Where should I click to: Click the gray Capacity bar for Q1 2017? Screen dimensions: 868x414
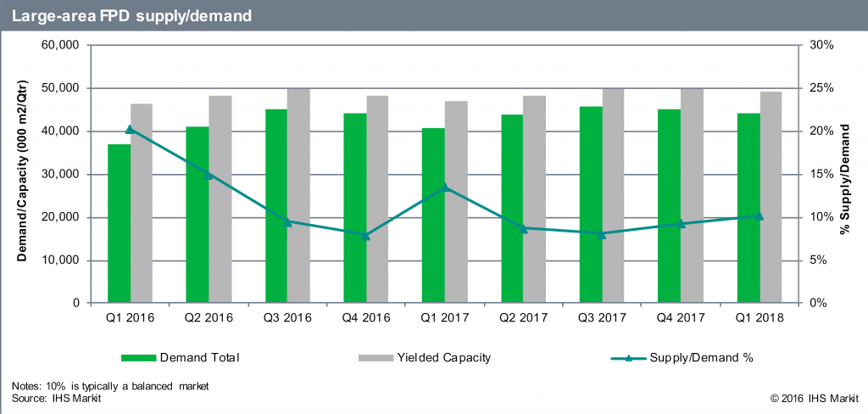[x=455, y=202]
